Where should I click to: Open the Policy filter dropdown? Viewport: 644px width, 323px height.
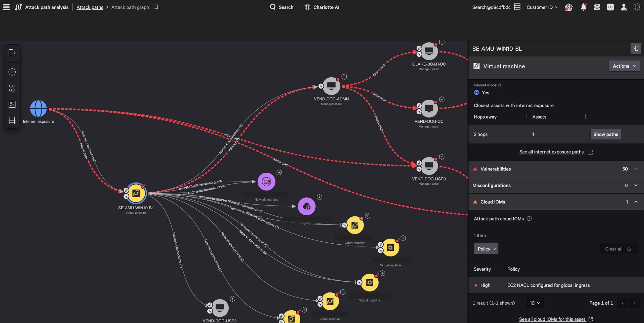click(x=486, y=249)
